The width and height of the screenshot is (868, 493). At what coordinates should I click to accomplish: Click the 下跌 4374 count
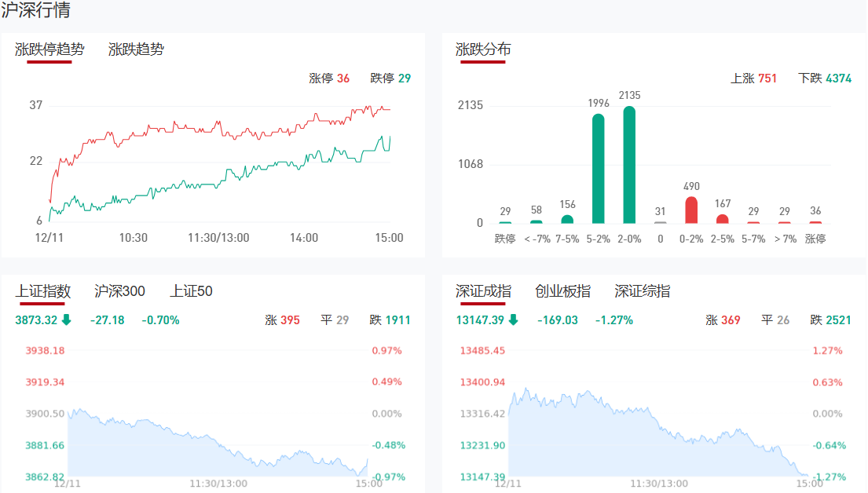pyautogui.click(x=825, y=79)
